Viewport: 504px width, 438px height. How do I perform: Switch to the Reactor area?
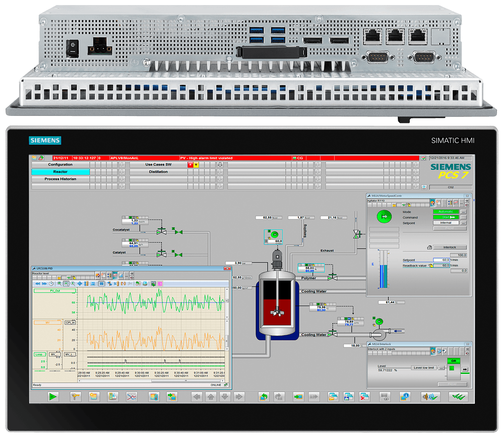60,172
